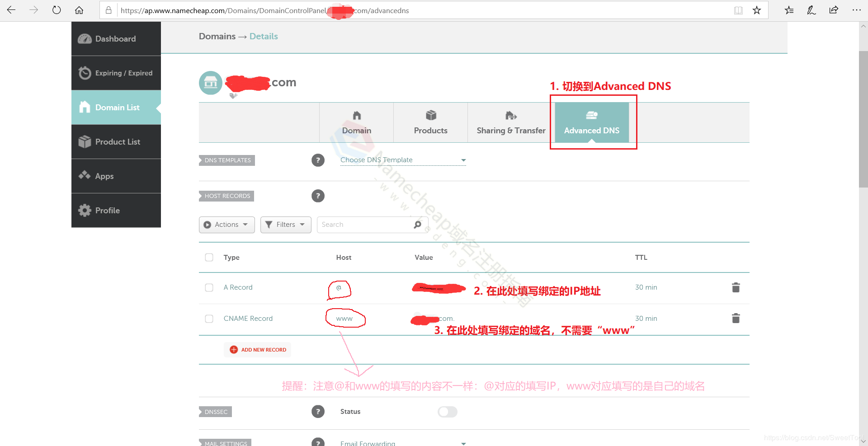Click the Type column header
The width and height of the screenshot is (868, 446).
(231, 258)
